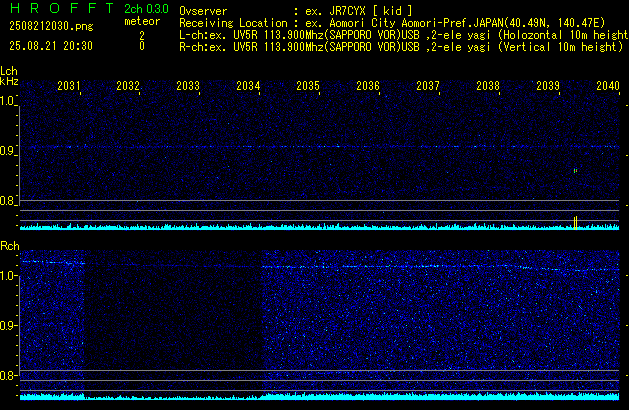
Task: Click the Lch 0.8 kHz axis label
Action: click(x=7, y=201)
